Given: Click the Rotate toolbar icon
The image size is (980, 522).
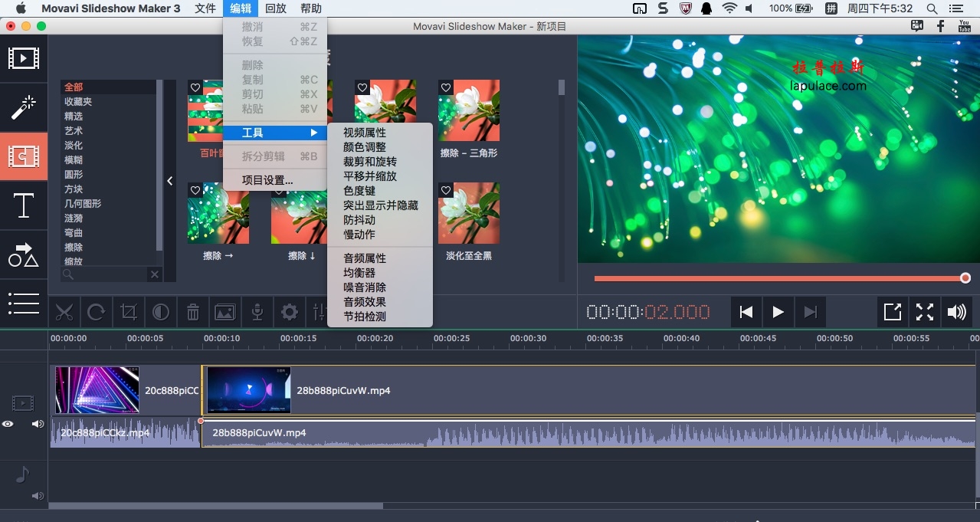Looking at the screenshot, I should click(97, 313).
